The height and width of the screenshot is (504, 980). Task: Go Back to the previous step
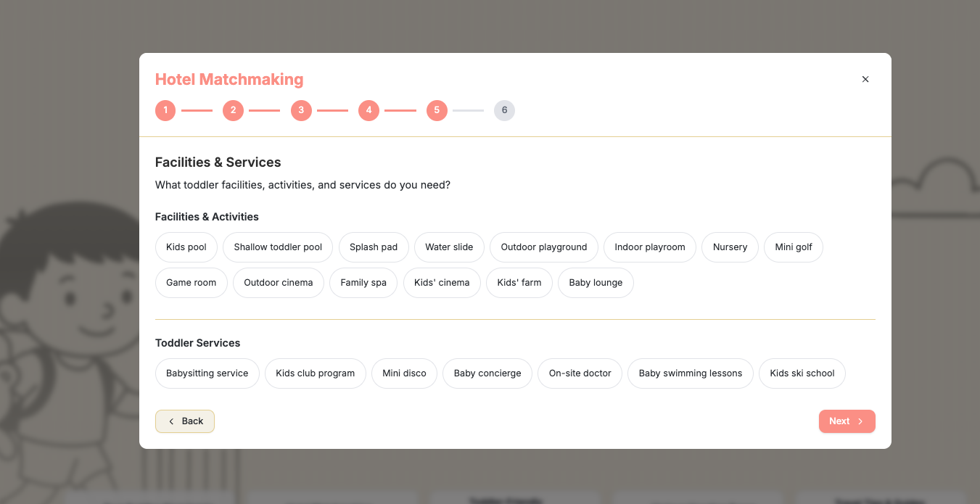[x=185, y=421]
